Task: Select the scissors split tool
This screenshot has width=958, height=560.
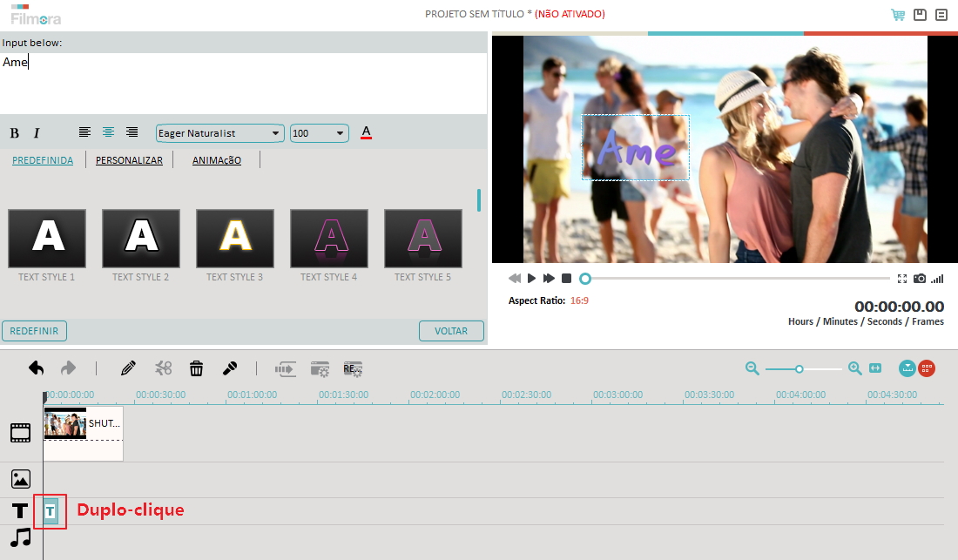Action: [164, 368]
